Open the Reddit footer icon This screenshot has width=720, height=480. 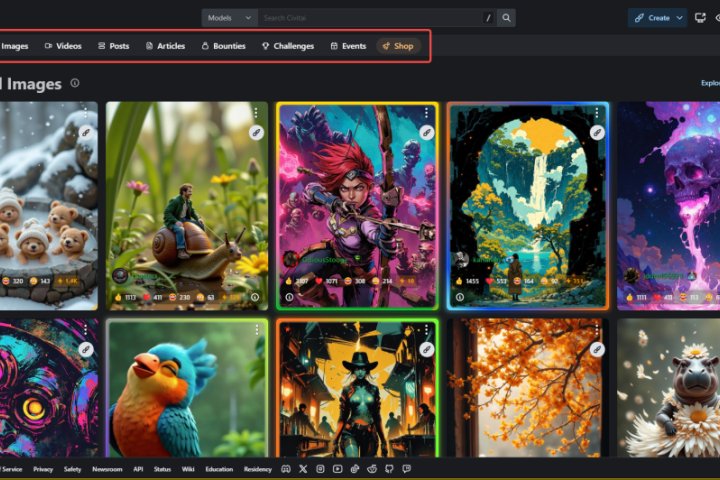(x=372, y=468)
